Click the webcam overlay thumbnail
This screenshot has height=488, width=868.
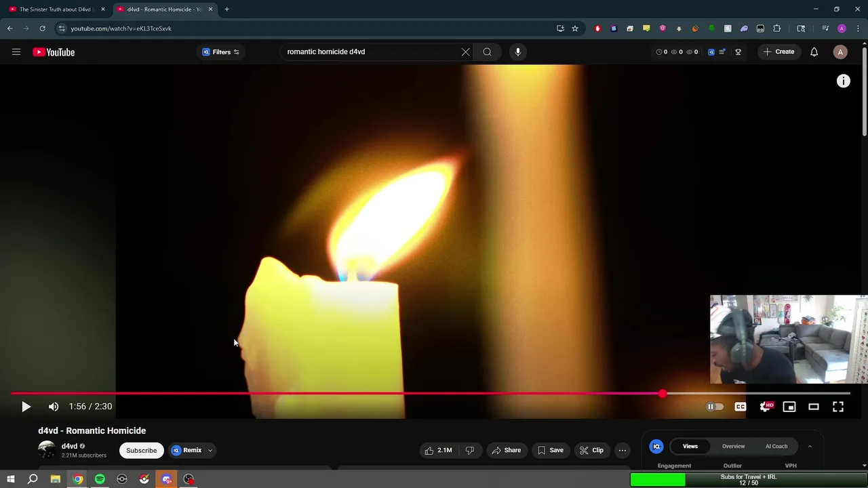(788, 339)
